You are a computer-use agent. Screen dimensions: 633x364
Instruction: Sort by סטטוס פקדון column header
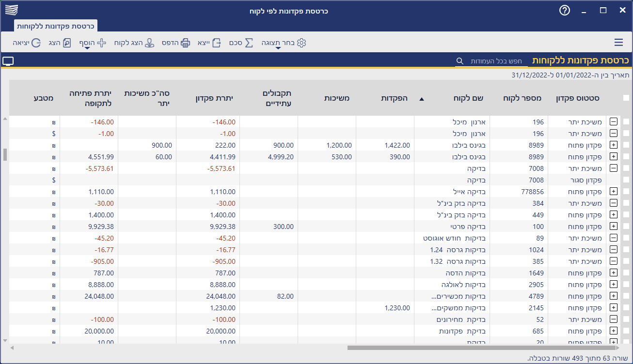point(577,98)
